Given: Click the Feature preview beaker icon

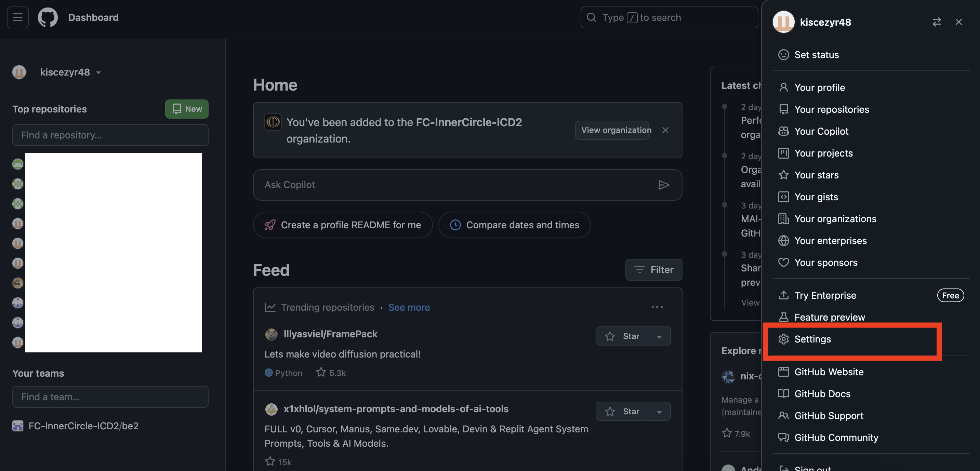Looking at the screenshot, I should coord(783,318).
